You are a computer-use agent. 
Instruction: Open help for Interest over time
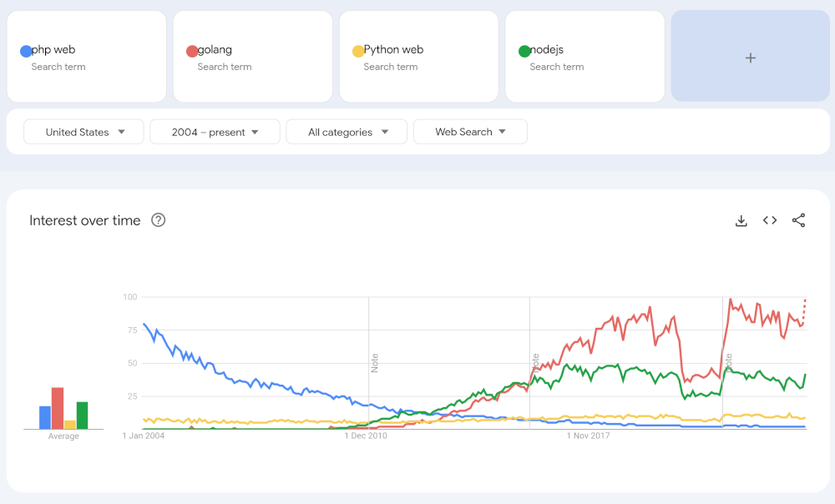click(158, 220)
